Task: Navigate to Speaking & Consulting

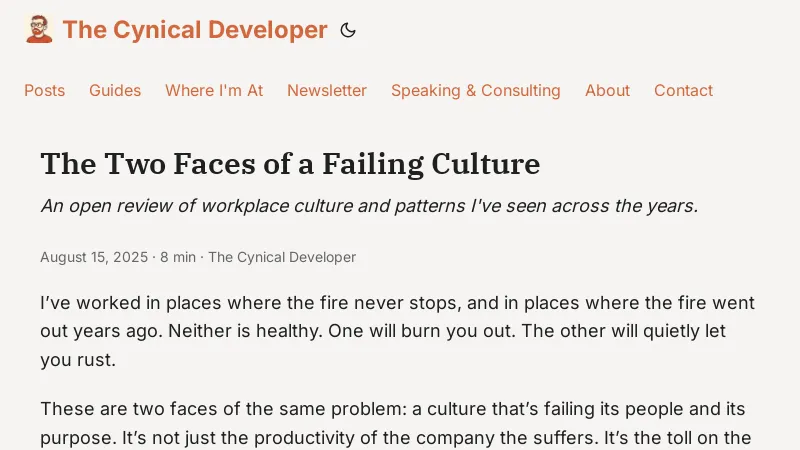Action: click(476, 90)
